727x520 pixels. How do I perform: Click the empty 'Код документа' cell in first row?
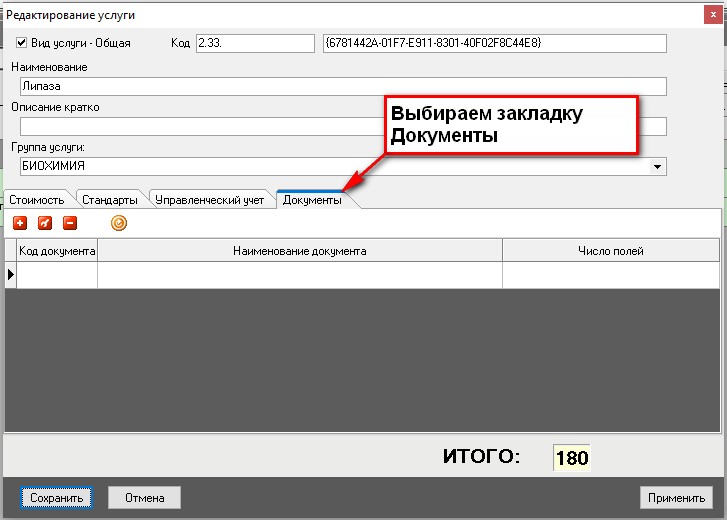[57, 275]
